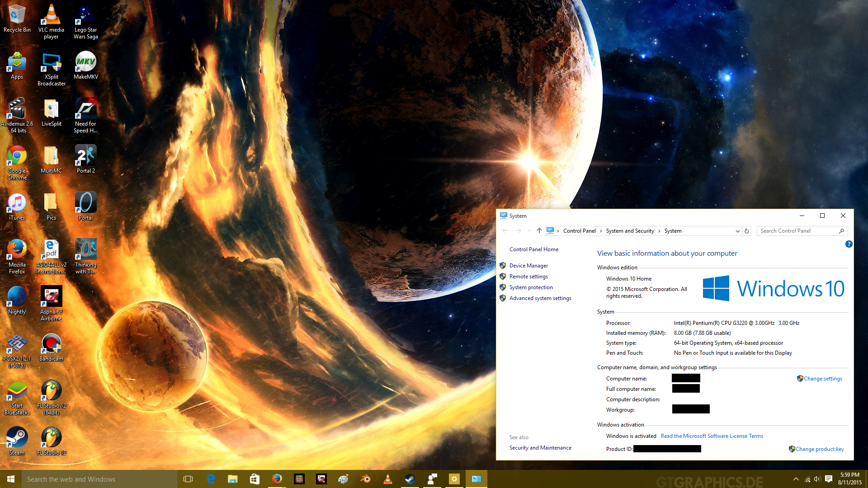The image size is (868, 488).
Task: Select the Mozilla Firefox desktop icon
Action: point(17,257)
